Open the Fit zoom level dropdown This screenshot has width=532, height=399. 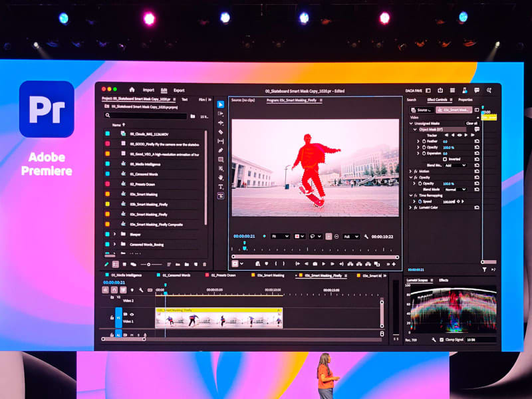pos(280,236)
